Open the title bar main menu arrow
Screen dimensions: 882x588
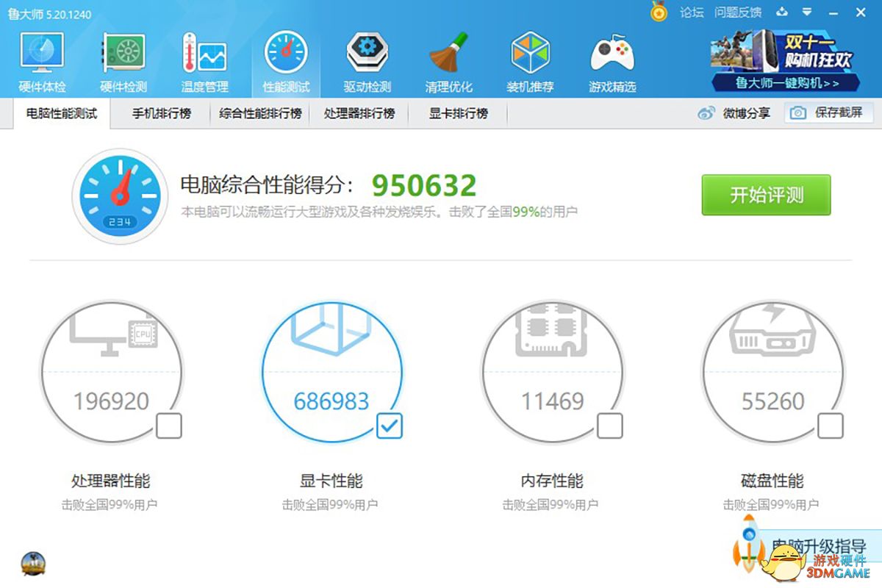[x=807, y=12]
